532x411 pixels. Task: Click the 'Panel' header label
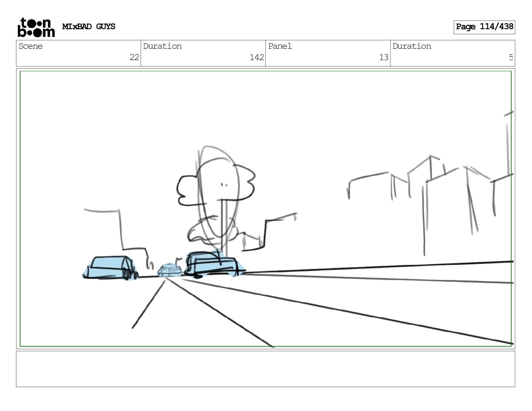280,46
